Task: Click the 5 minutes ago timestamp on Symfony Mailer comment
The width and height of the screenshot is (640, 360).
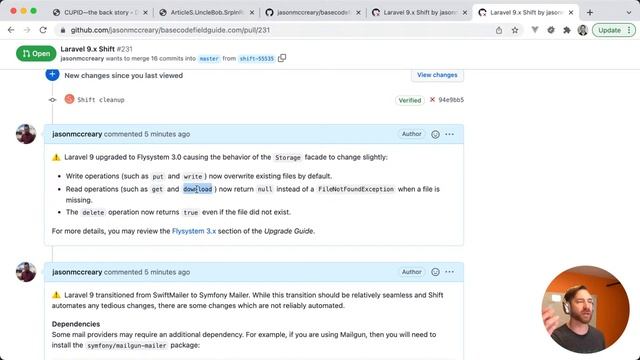Action: click(x=167, y=272)
